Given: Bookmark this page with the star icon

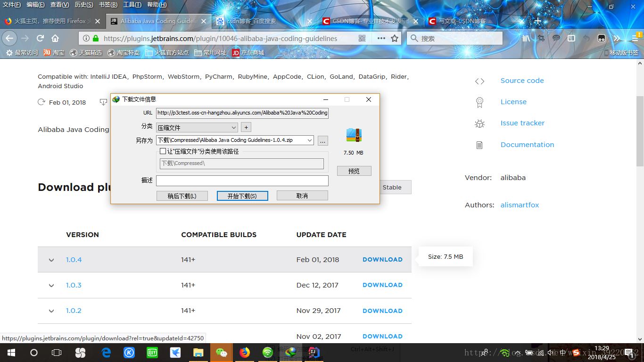Looking at the screenshot, I should click(395, 38).
